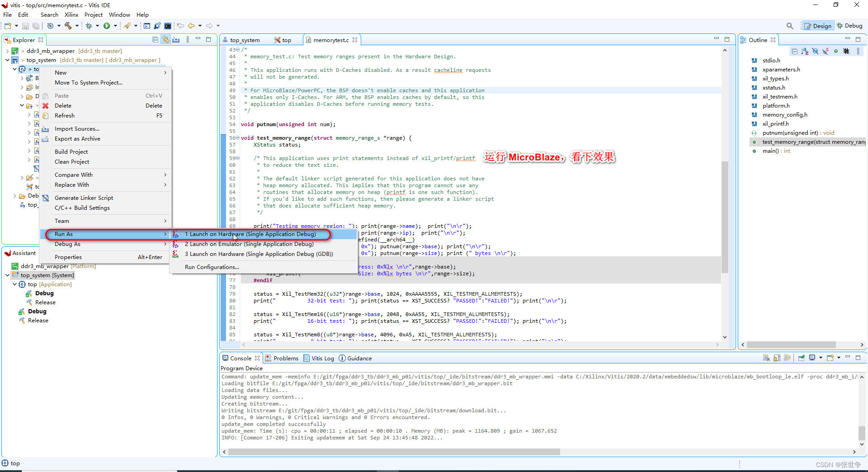Viewport: 868px width, 472px height.
Task: Open dropdown next to Build hammer
Action: pyautogui.click(x=76, y=26)
